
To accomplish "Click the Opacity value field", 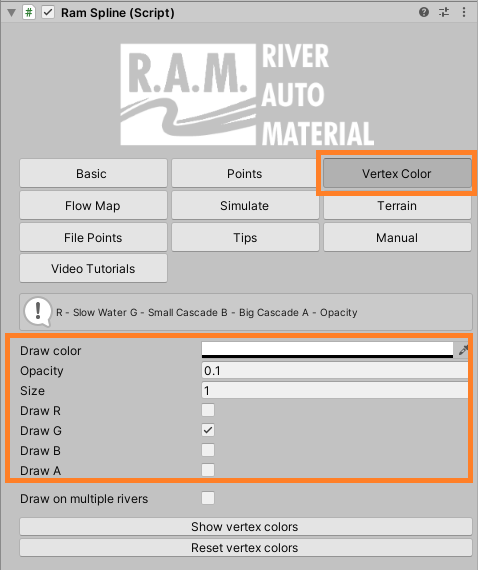I will tap(335, 370).
